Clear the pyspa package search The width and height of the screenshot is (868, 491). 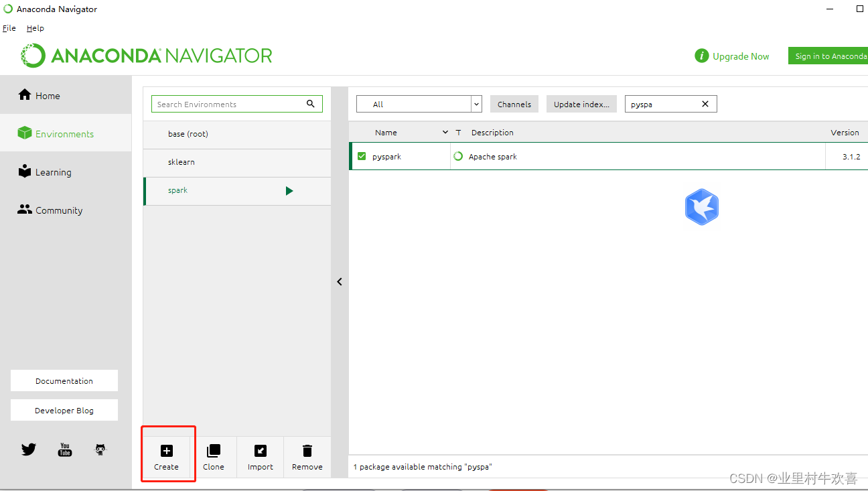(705, 104)
